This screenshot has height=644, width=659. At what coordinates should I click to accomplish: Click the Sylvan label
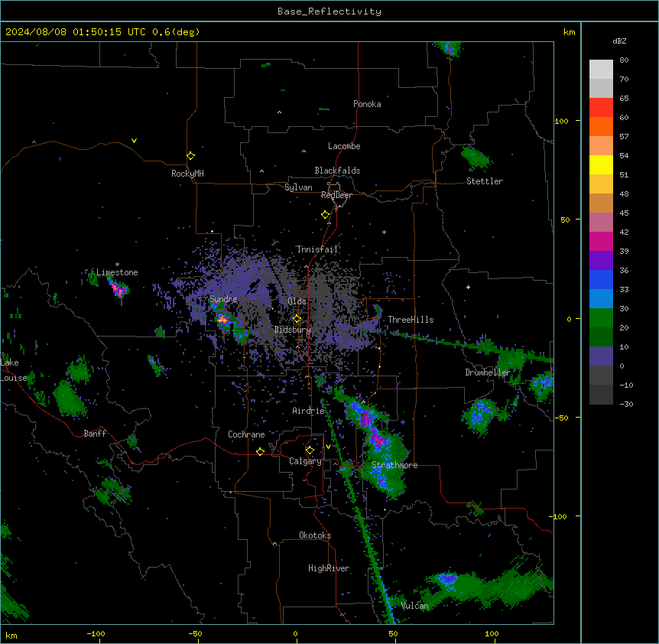298,187
